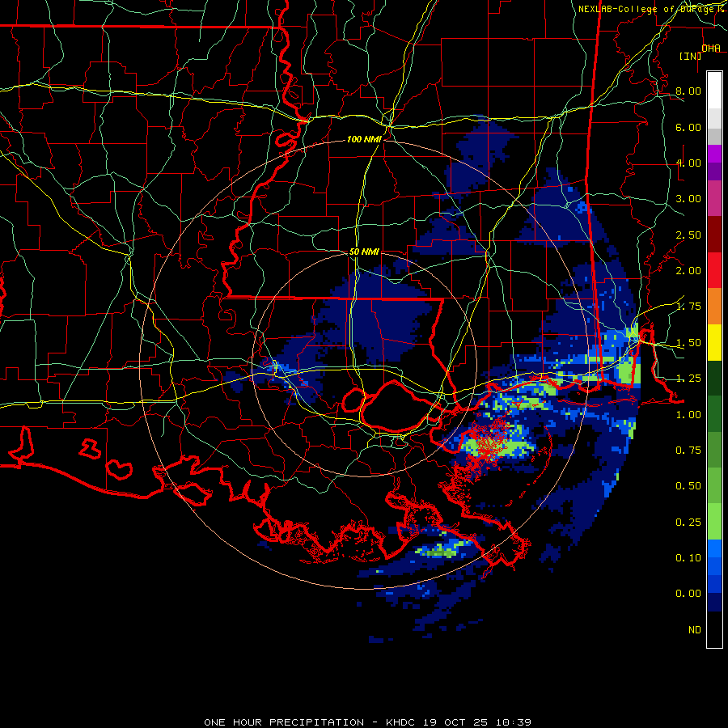Click the 2.00 legend value
Viewport: 728px width, 728px height.
coord(688,271)
